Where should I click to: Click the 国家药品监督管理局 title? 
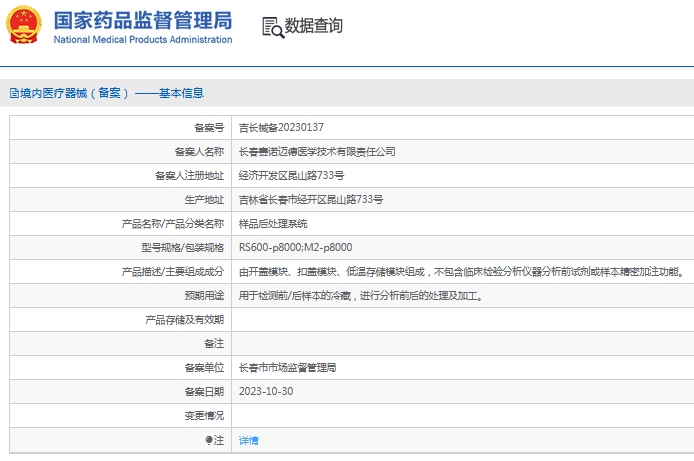143,20
